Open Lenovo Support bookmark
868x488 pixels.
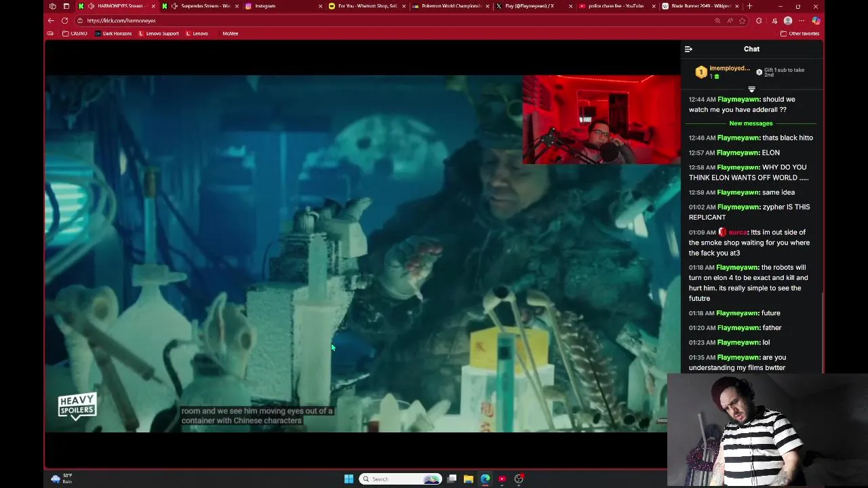tap(159, 33)
